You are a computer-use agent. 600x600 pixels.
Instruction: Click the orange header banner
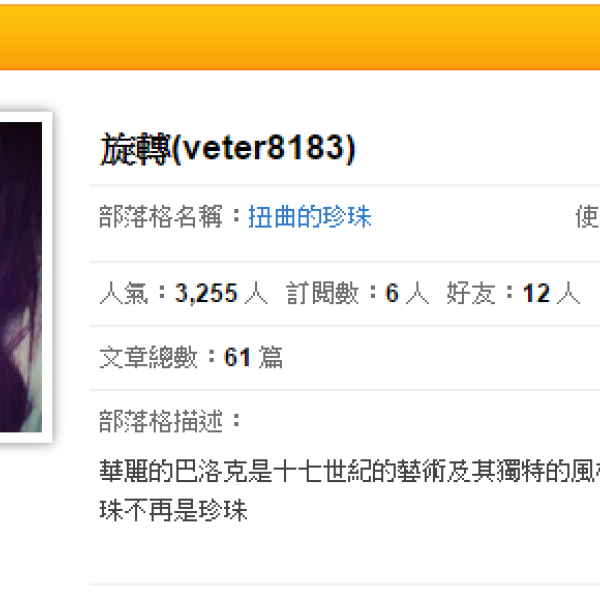click(x=300, y=37)
